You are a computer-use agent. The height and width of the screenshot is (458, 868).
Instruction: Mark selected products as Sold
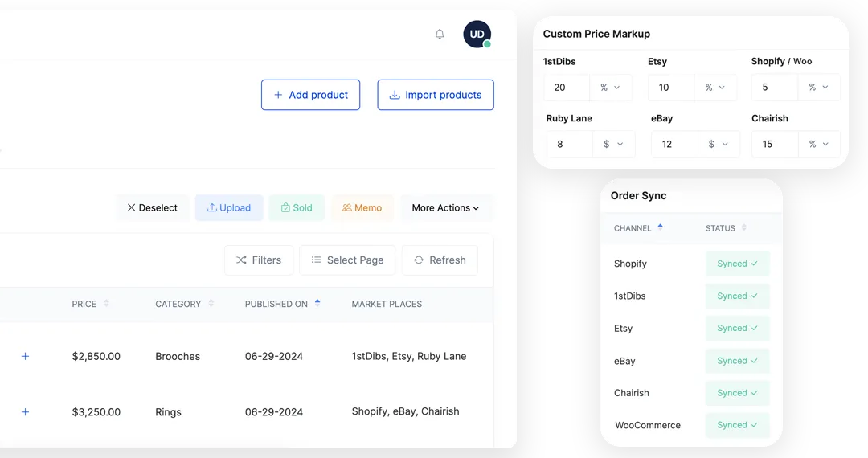(x=297, y=207)
